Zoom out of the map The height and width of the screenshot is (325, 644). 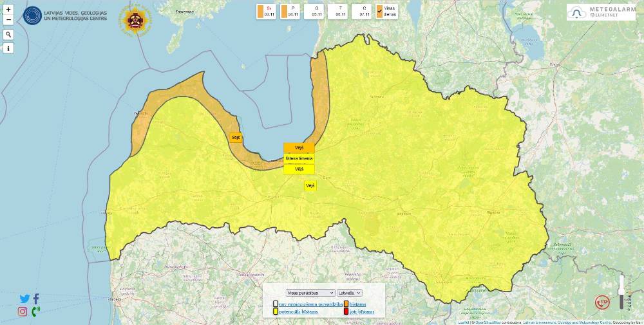coord(8,20)
